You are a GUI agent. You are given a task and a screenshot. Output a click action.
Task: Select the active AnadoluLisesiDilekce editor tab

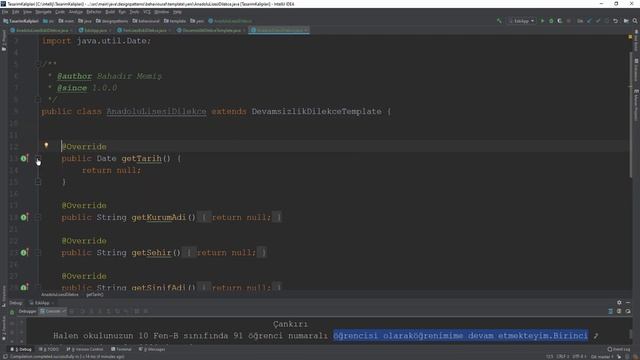(x=279, y=30)
